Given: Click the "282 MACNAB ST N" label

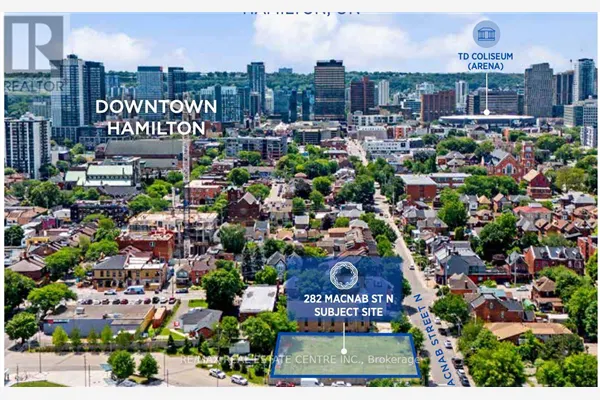Looking at the screenshot, I should click(x=348, y=299).
